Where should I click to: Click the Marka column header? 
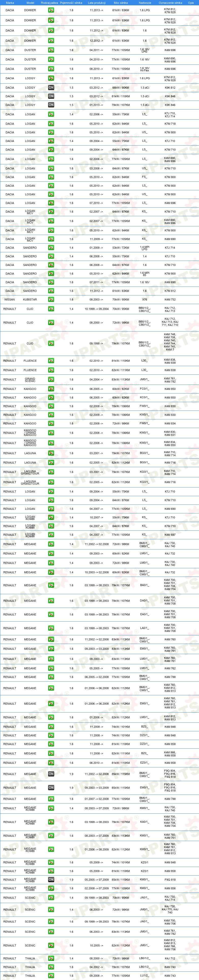tap(10, 3)
